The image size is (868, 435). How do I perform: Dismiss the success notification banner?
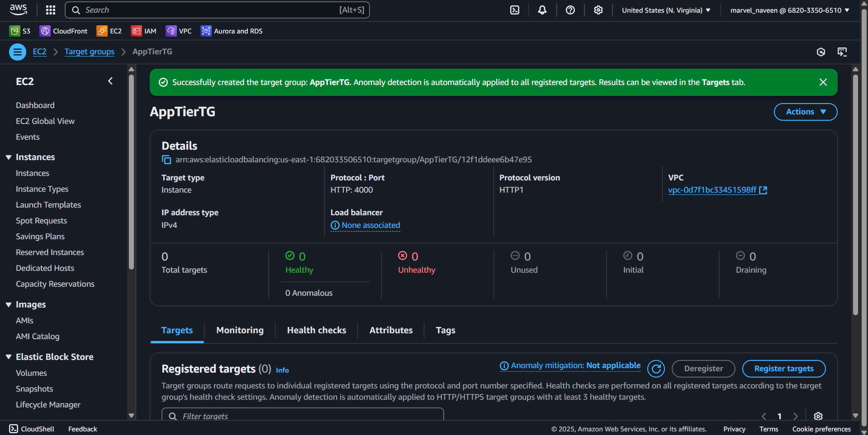pos(823,82)
